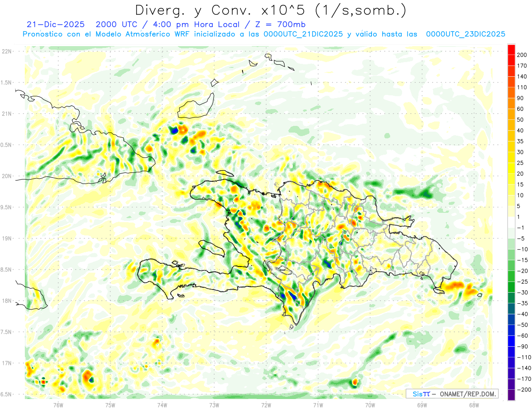Click the '8.5N' latitude axis label
Screen dimensions: 532x411
pyautogui.click(x=7, y=270)
